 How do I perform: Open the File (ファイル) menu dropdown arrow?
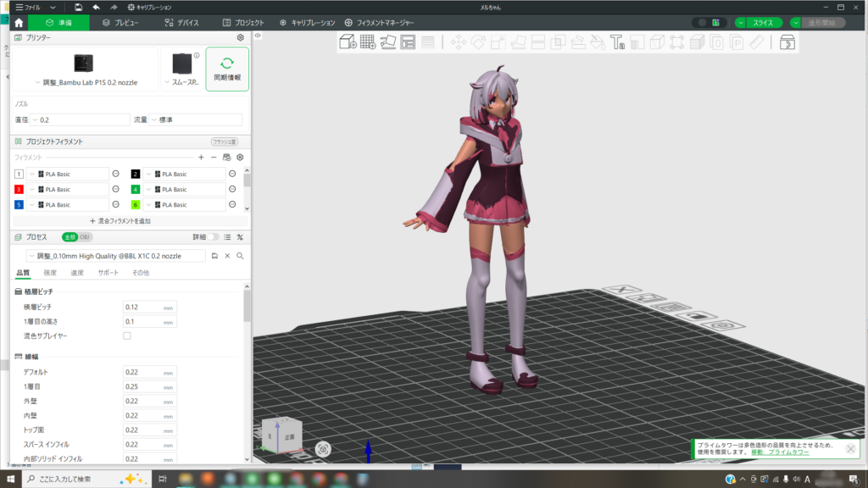[x=53, y=8]
